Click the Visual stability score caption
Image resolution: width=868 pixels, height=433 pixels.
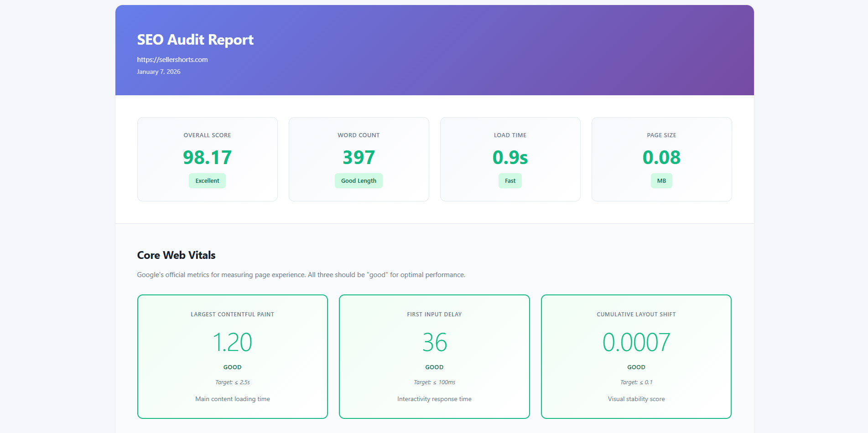[636, 399]
